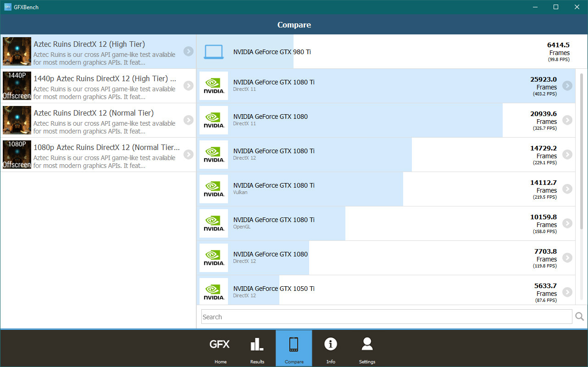Open the Settings tab

click(x=367, y=349)
